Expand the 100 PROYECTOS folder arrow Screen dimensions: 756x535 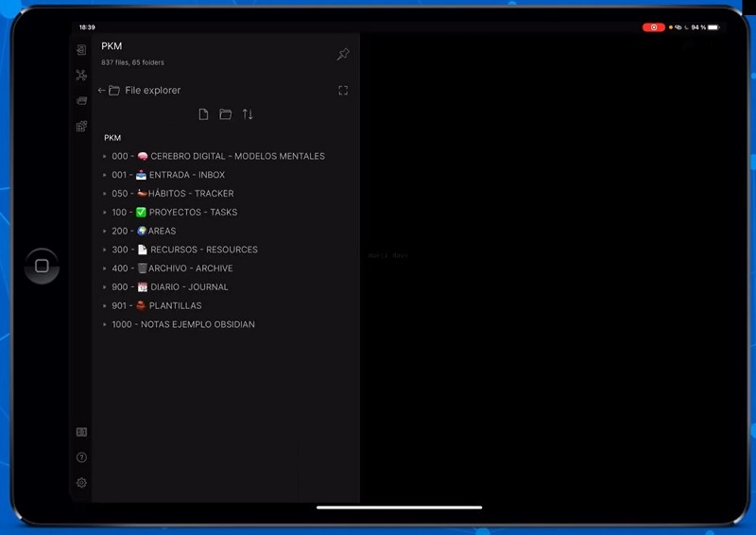tap(105, 213)
